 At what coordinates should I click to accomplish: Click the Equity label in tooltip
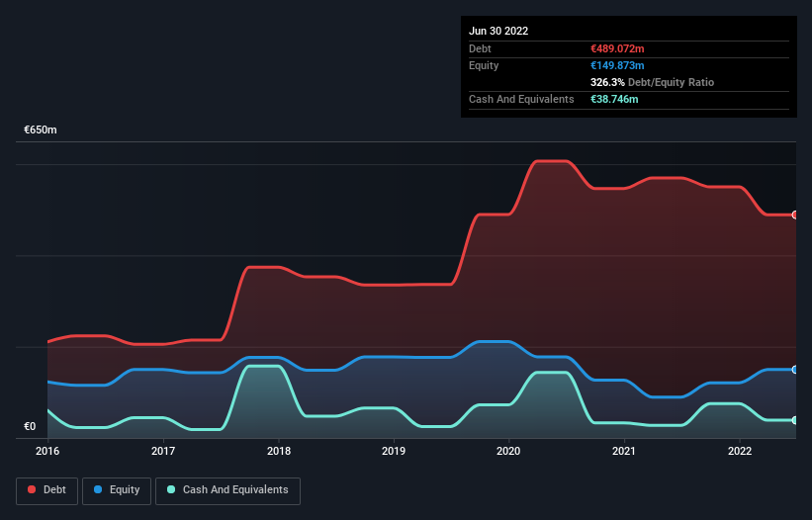[484, 65]
